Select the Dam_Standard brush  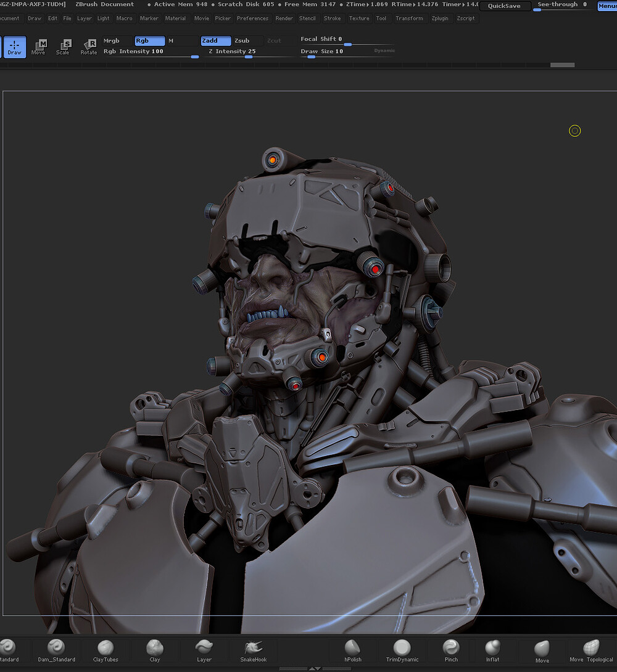56,650
